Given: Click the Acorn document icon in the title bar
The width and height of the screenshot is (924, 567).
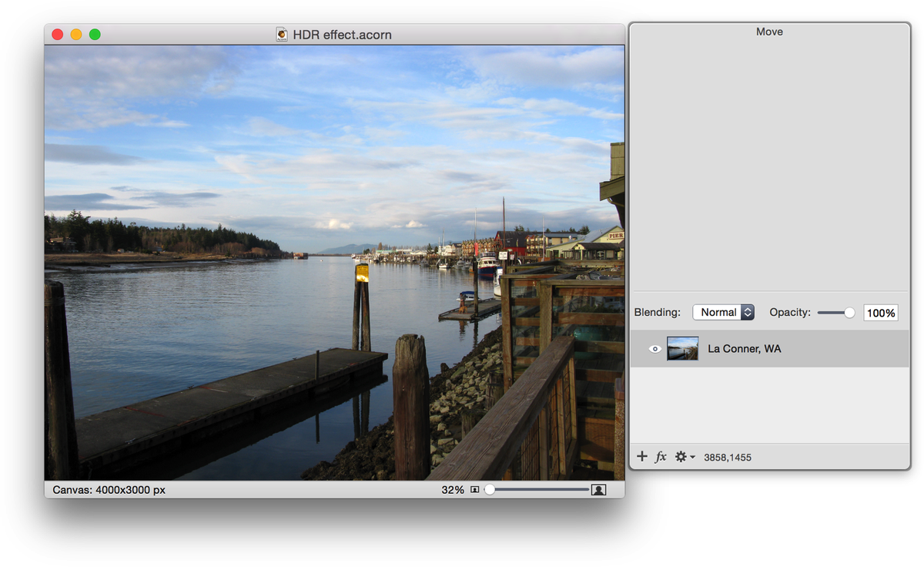Looking at the screenshot, I should [x=280, y=34].
